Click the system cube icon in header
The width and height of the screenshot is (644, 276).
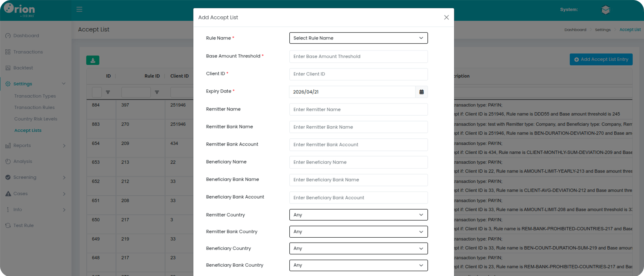coord(605,10)
